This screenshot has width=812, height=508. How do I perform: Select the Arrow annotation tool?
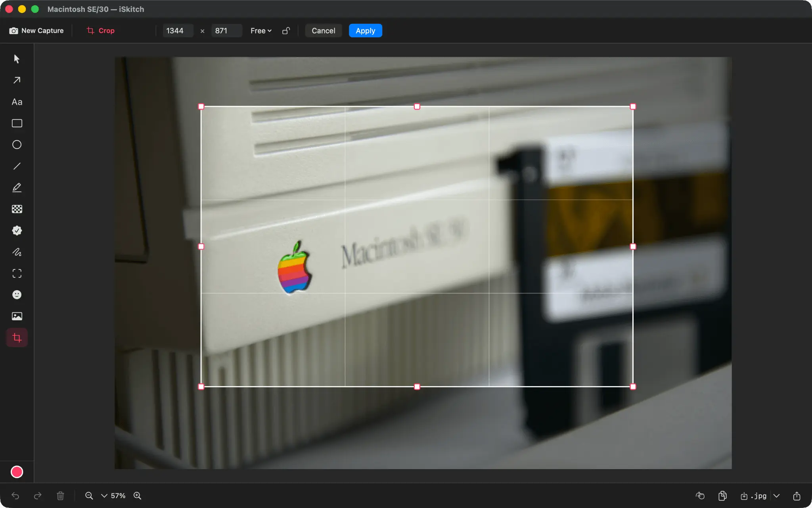(x=17, y=81)
